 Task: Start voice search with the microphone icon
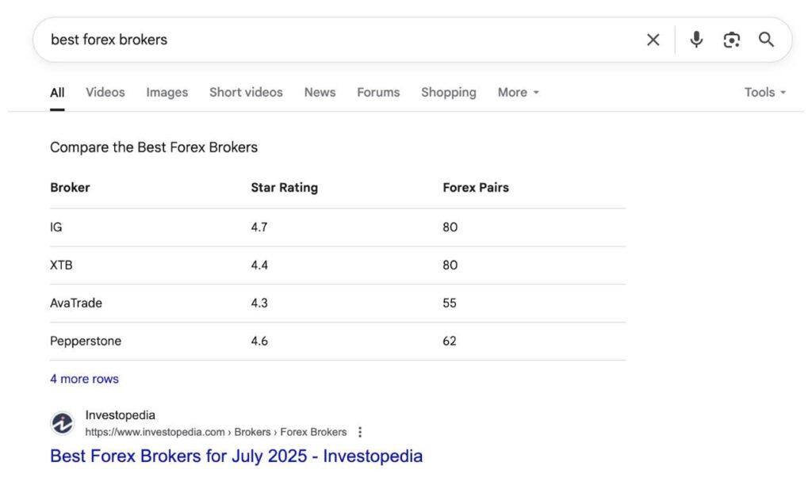tap(696, 40)
